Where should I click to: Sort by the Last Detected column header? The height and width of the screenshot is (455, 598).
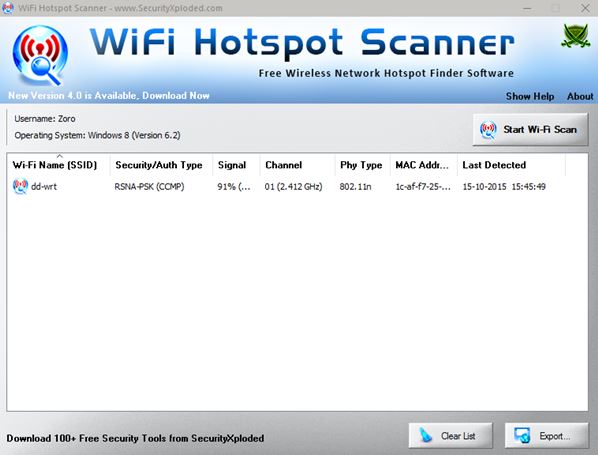pos(511,165)
